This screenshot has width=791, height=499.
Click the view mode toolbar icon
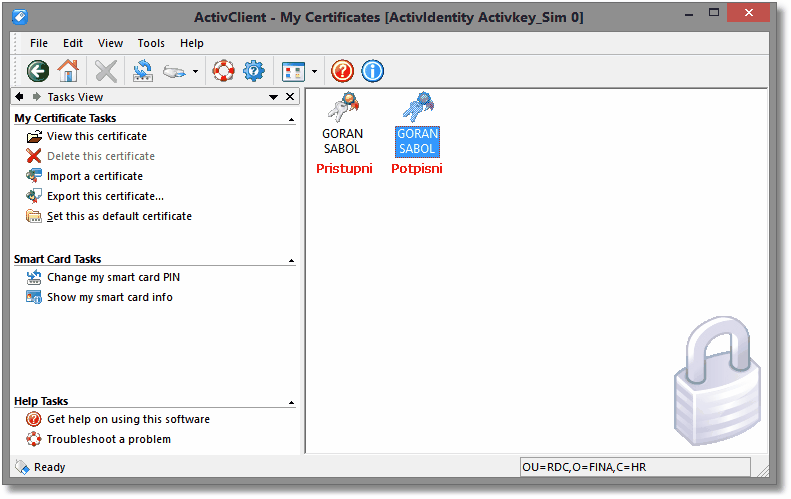(293, 72)
